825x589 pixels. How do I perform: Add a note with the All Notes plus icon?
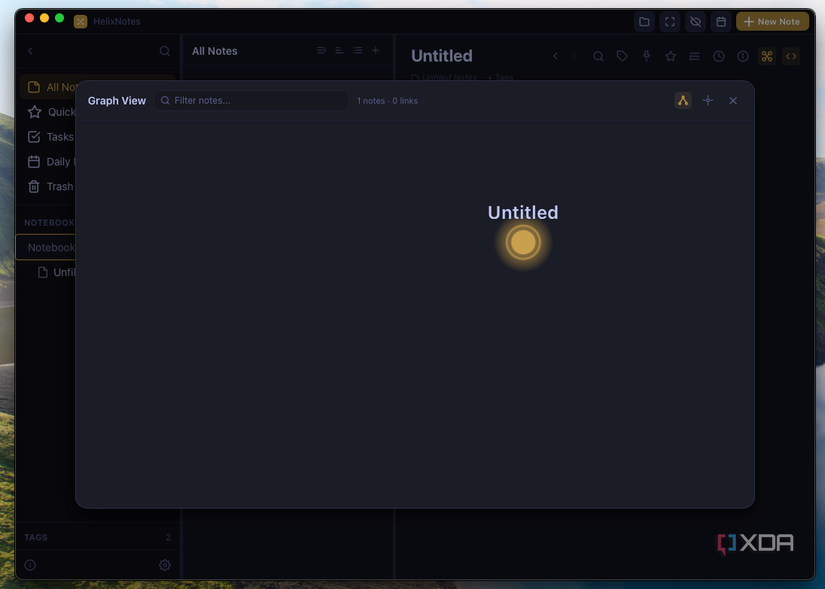[376, 51]
